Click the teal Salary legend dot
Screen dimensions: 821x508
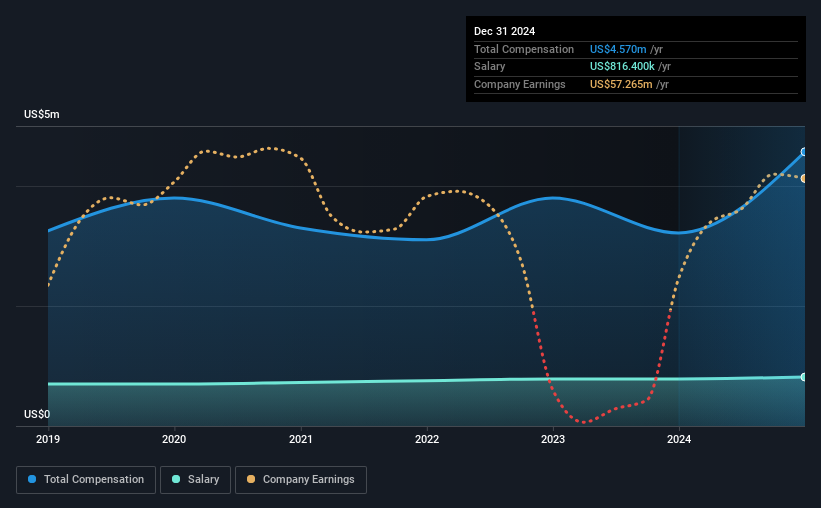click(x=176, y=479)
